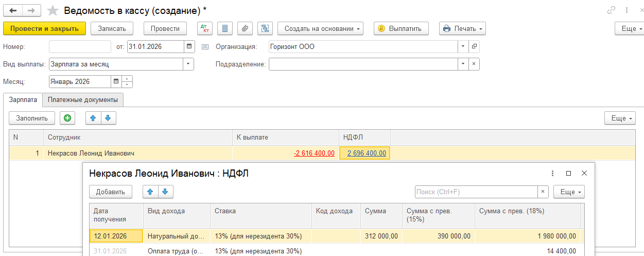Screen dimensions: 644x256
Task: Open the НДФЛ amount link 2 696 400,00
Action: coord(367,153)
